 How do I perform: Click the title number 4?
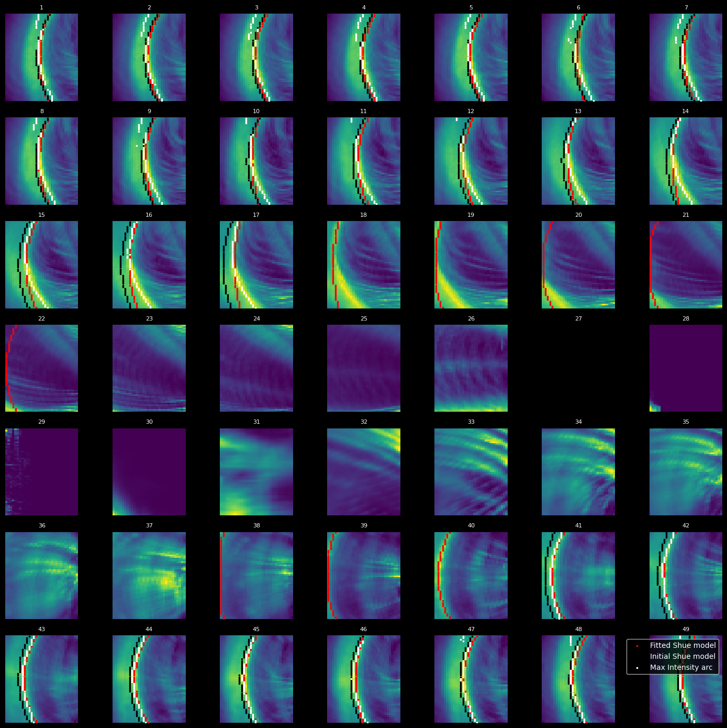[364, 7]
